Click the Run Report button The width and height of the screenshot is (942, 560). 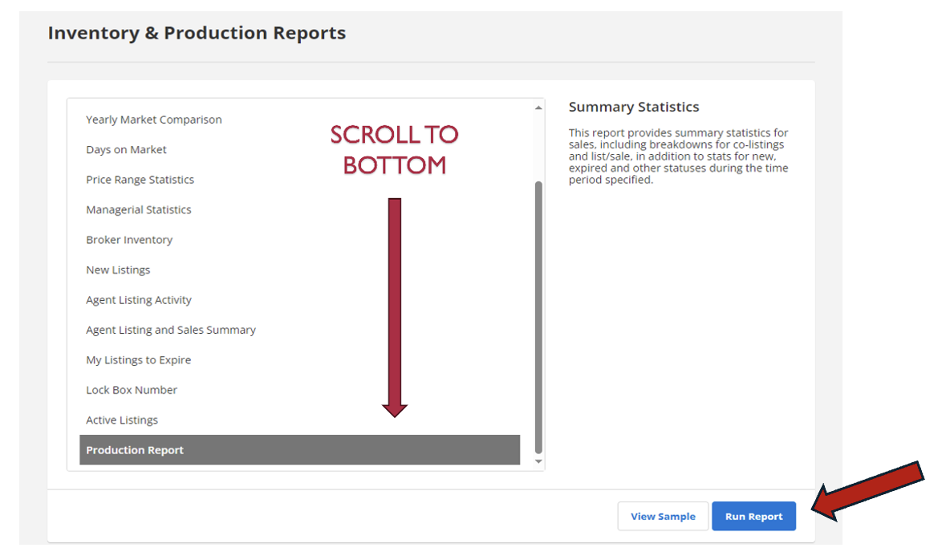click(753, 517)
